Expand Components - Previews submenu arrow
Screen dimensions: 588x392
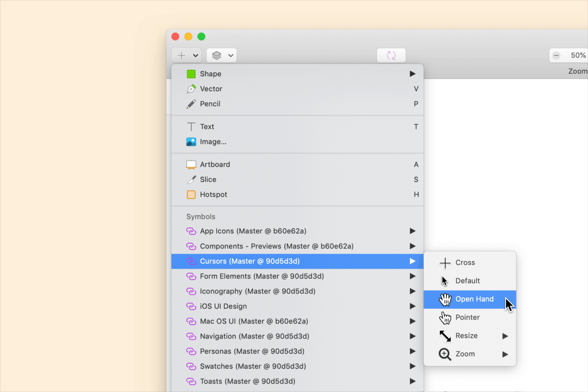[413, 246]
